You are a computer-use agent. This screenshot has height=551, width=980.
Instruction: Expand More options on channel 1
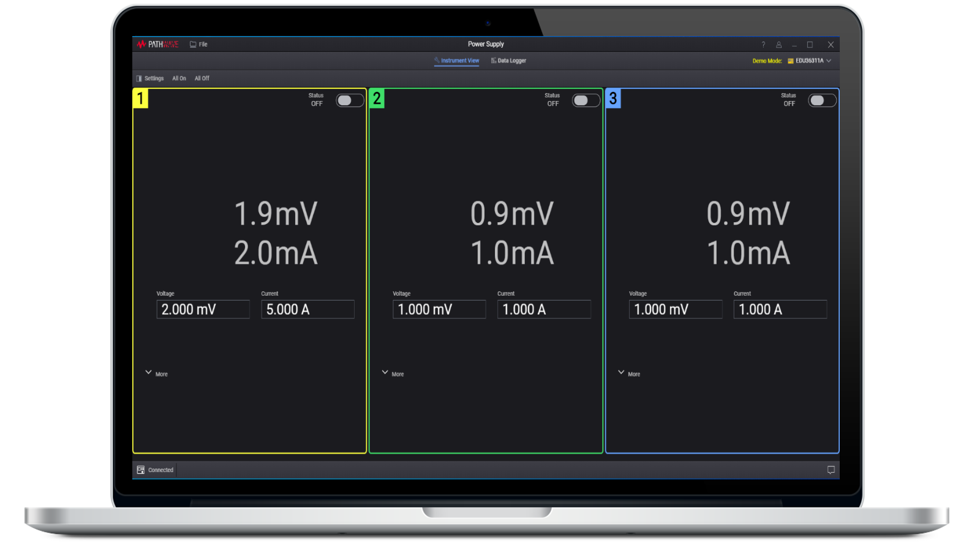[x=156, y=373]
